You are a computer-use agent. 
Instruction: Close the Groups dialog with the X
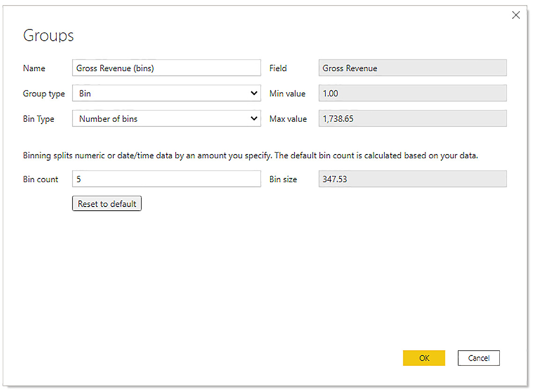[x=516, y=15]
